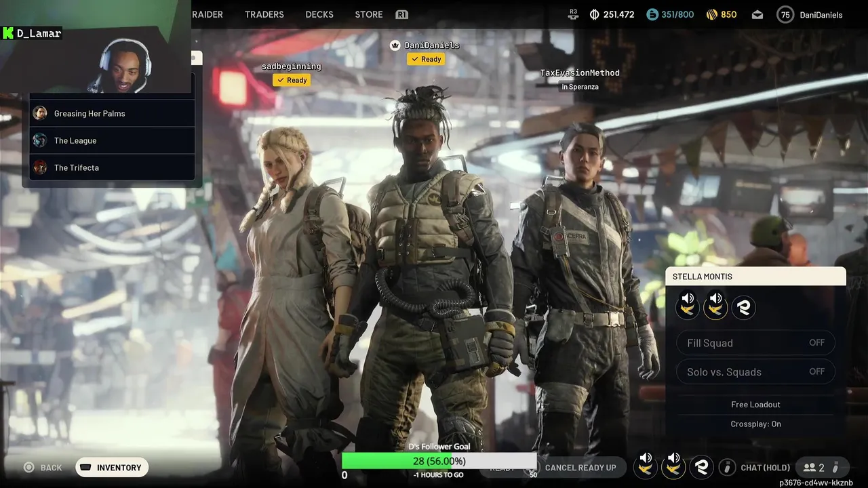Open the squad members count button showing 2
The image size is (868, 488).
coord(822,468)
